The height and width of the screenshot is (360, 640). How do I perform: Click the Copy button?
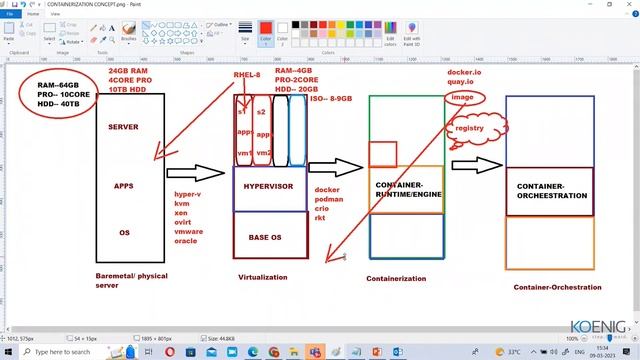tap(27, 33)
